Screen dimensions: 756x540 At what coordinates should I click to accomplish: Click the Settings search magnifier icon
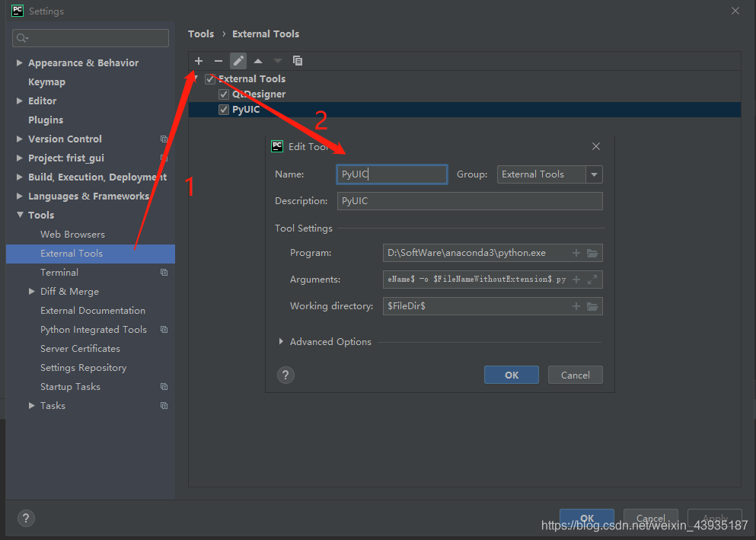(x=22, y=38)
